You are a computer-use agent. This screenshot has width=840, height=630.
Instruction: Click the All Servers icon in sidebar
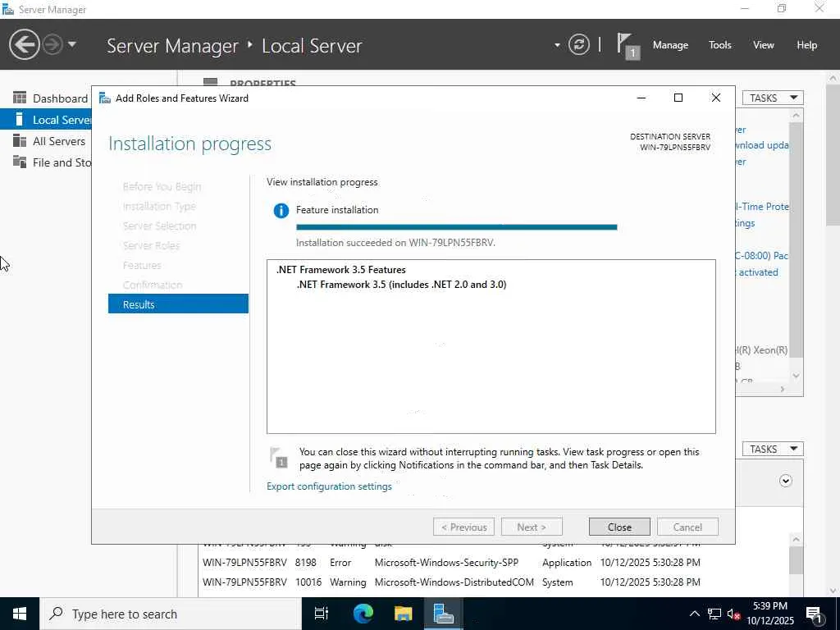(20, 140)
